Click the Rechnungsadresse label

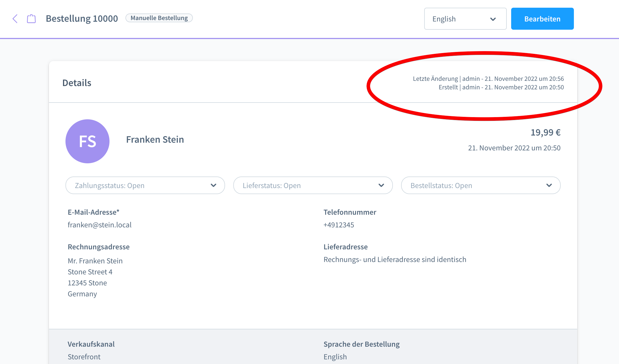pyautogui.click(x=98, y=247)
